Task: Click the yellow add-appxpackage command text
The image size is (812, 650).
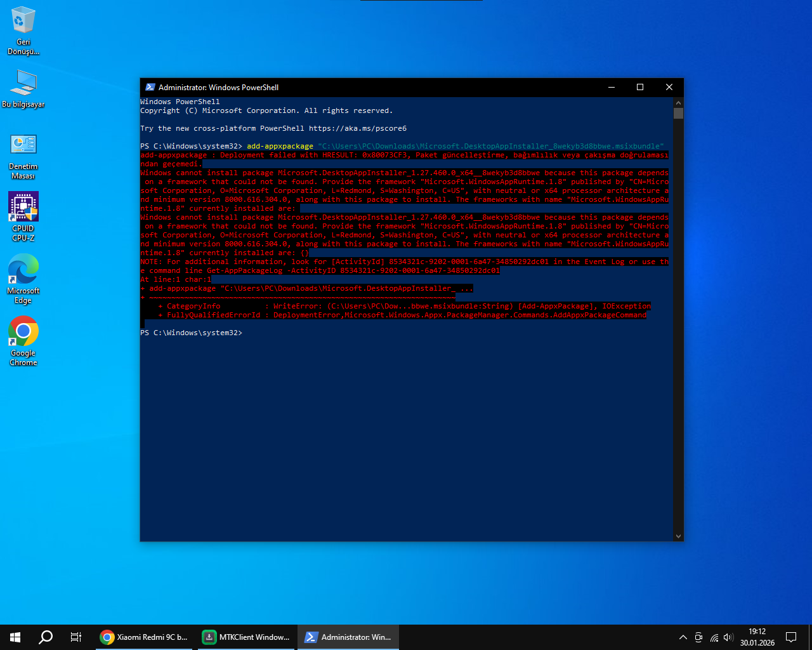Action: click(280, 146)
